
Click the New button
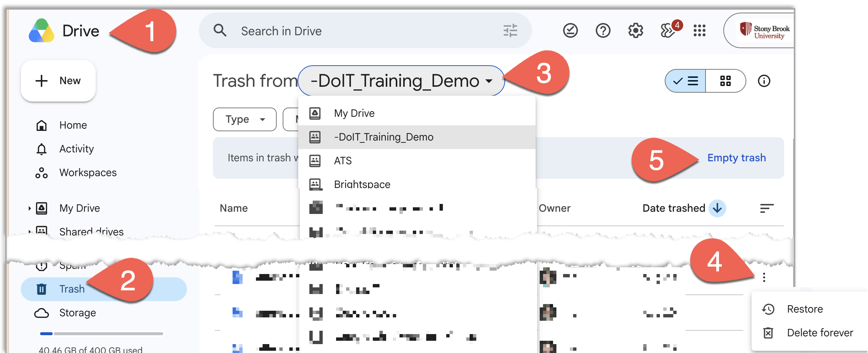[58, 81]
